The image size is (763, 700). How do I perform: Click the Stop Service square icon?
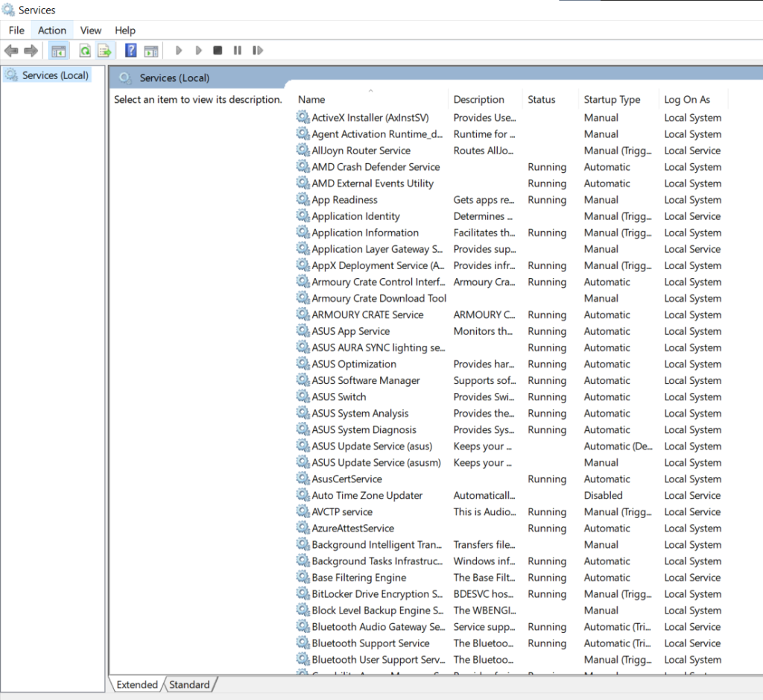[218, 50]
